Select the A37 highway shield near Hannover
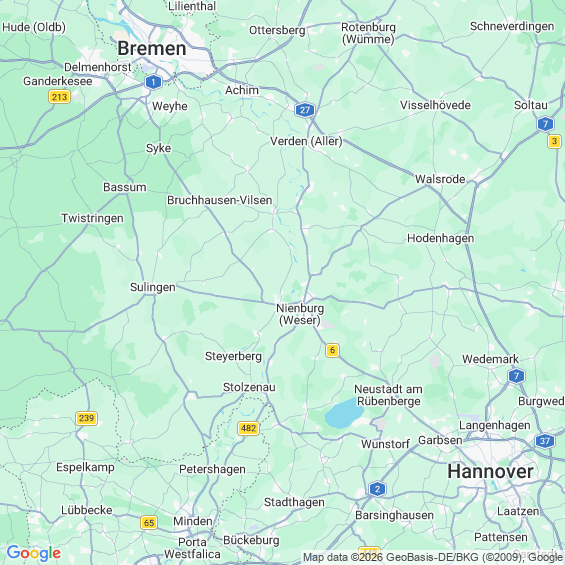The image size is (565, 565). click(545, 441)
